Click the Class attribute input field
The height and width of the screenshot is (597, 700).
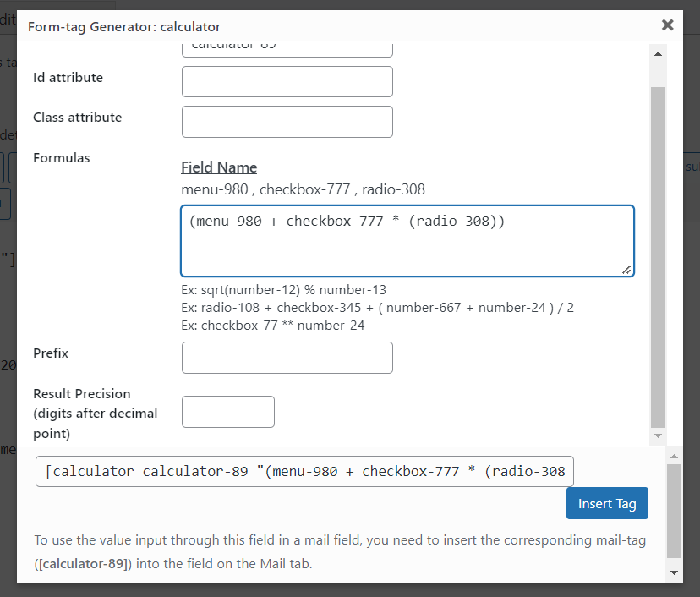click(287, 122)
